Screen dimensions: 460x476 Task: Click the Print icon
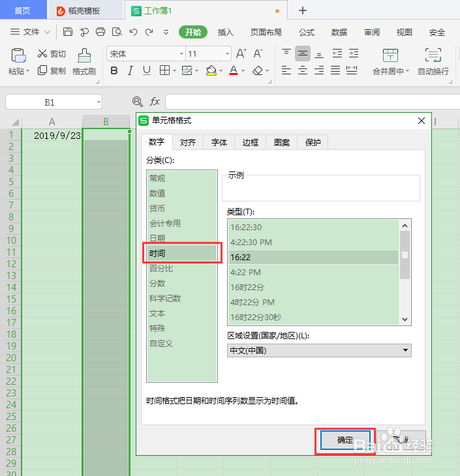(x=100, y=31)
